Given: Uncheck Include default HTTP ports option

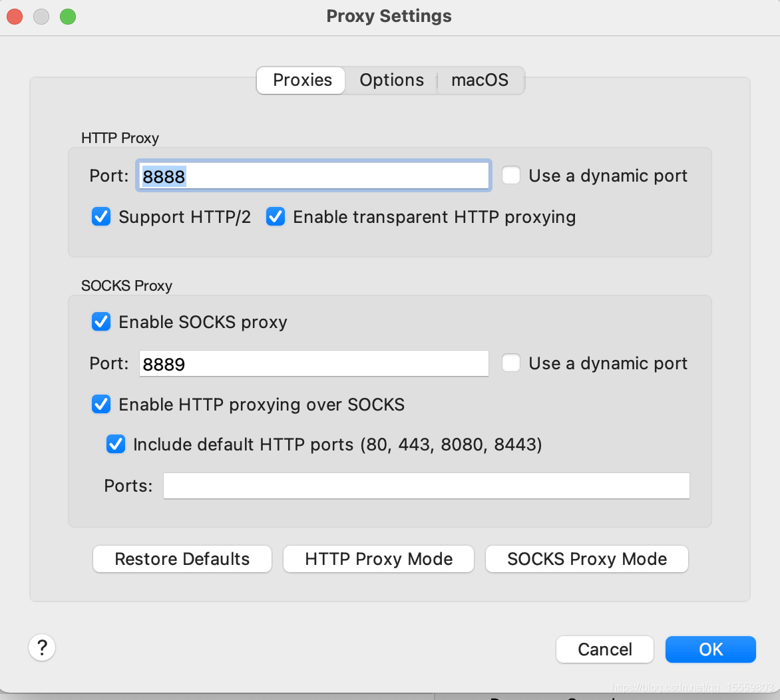Looking at the screenshot, I should (x=116, y=444).
